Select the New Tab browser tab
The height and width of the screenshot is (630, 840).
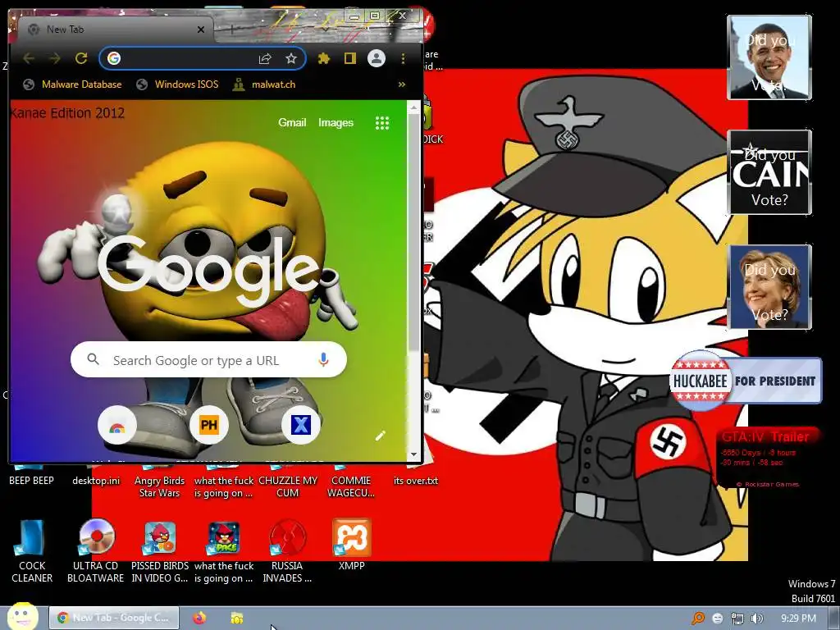point(115,30)
